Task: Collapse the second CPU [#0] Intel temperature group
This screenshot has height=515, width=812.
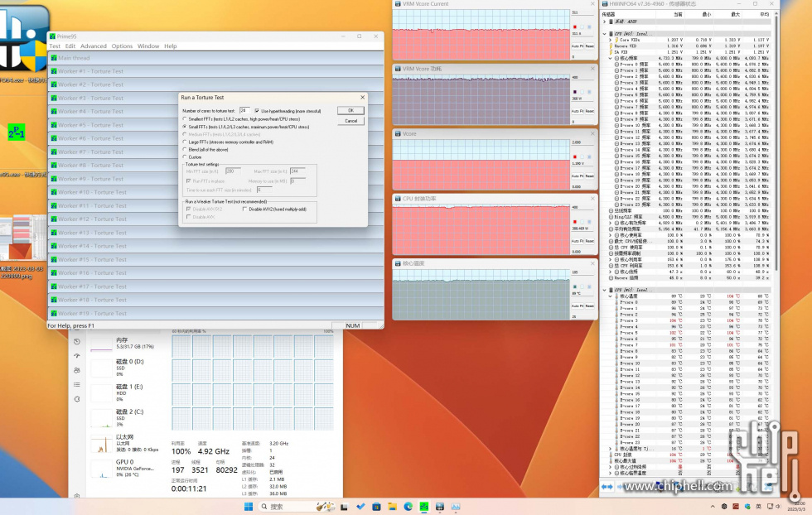Action: tap(604, 290)
